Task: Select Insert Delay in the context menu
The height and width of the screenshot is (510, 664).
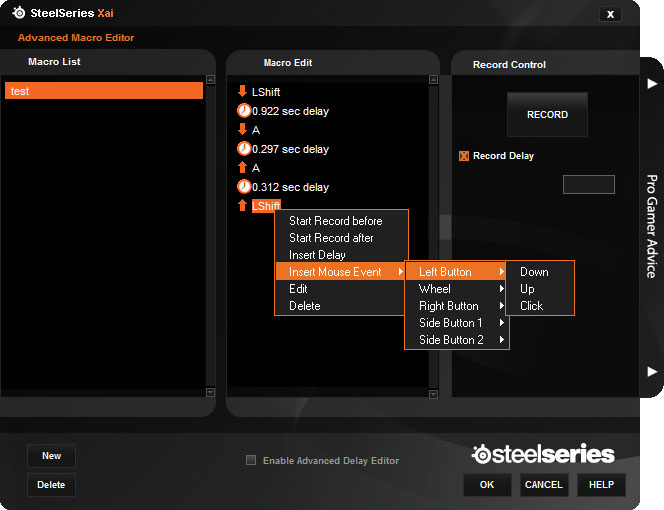Action: tap(317, 255)
